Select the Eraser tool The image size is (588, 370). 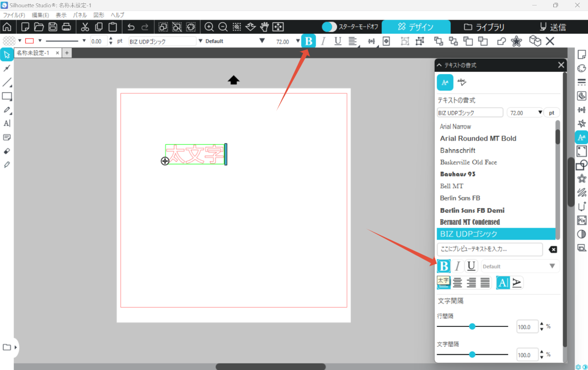7,151
